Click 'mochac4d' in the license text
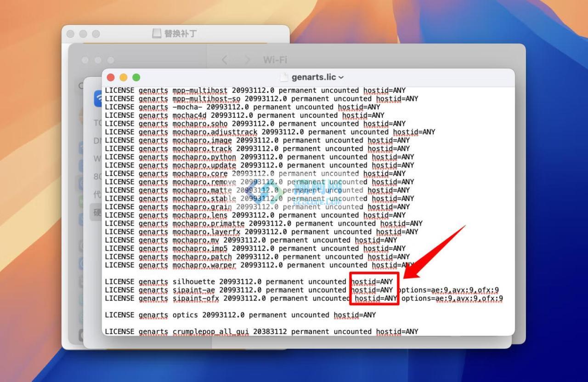Image resolution: width=588 pixels, height=382 pixels. point(189,115)
